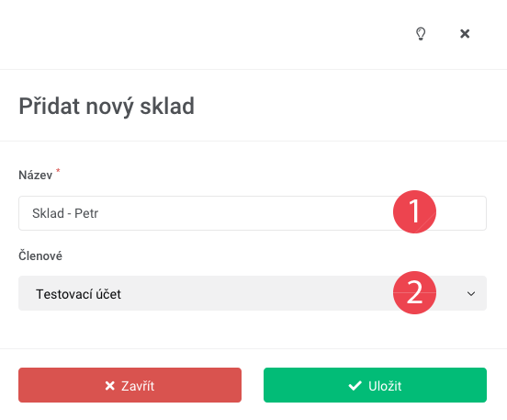Image resolution: width=507 pixels, height=420 pixels.
Task: Open the Členové dropdown
Action: click(x=253, y=293)
